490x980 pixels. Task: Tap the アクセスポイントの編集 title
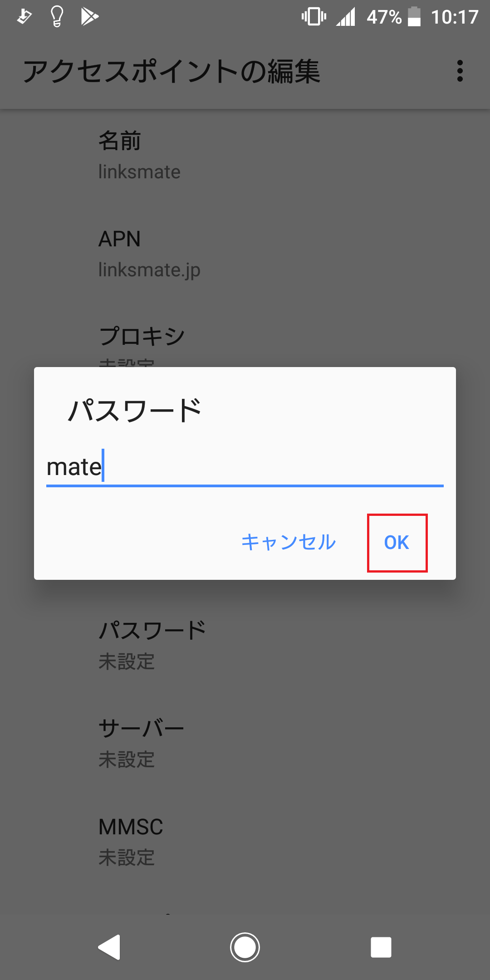171,72
